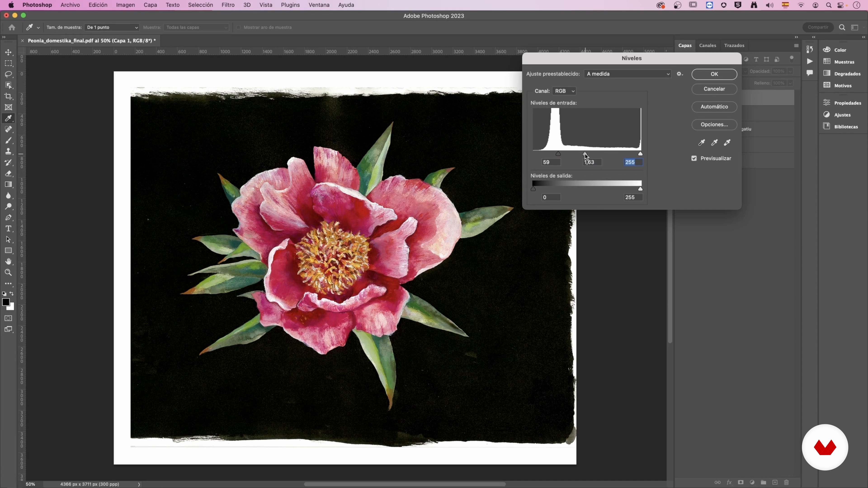
Task: Switch to the Canales tab
Action: coord(707,45)
